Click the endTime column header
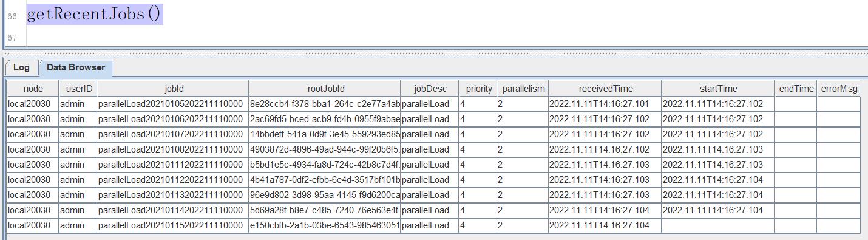 click(796, 89)
